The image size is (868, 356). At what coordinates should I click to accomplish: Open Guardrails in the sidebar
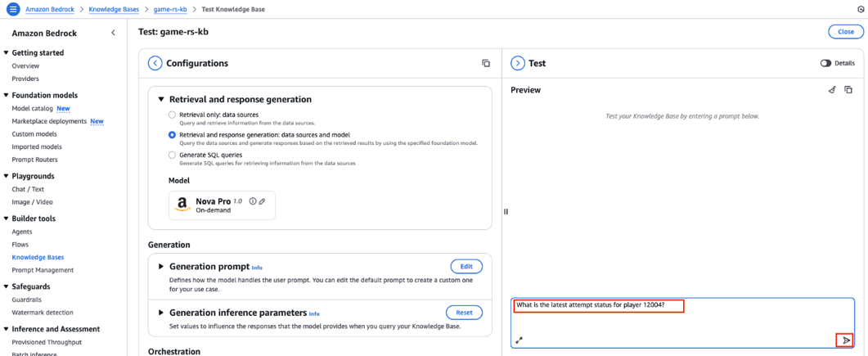(26, 300)
